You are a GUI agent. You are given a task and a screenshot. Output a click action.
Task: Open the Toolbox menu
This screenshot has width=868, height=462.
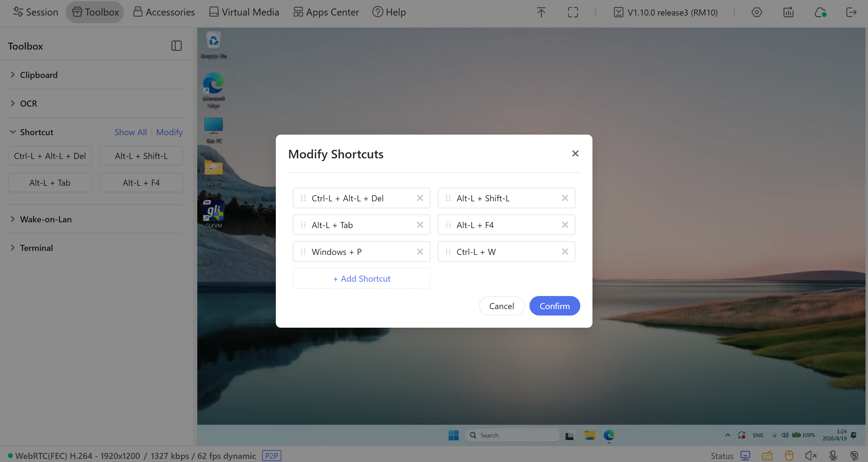pos(95,12)
